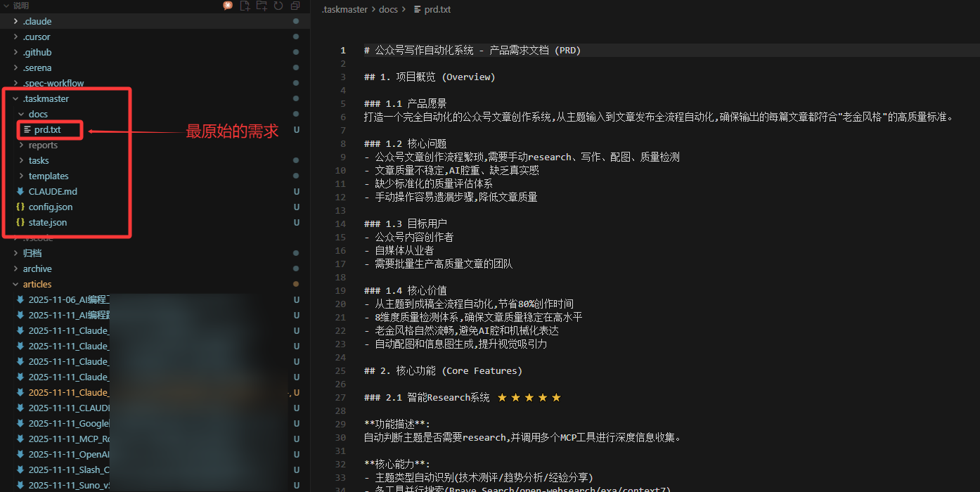The image size is (980, 492).
Task: Create a new file via explorer toolbar icon
Action: (x=245, y=6)
